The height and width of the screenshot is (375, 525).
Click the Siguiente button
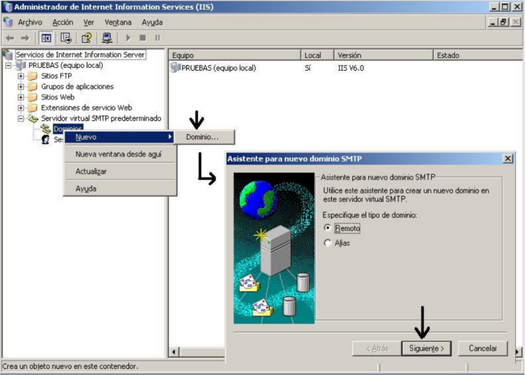[x=426, y=349]
